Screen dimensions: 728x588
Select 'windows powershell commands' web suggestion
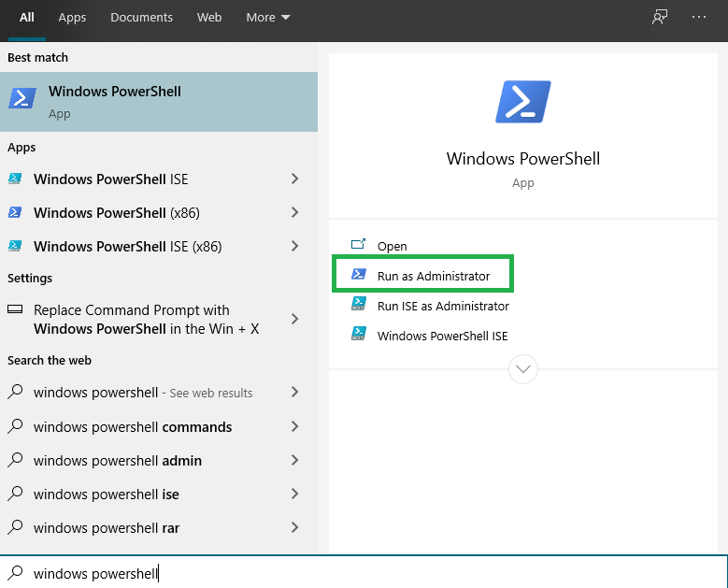[133, 427]
